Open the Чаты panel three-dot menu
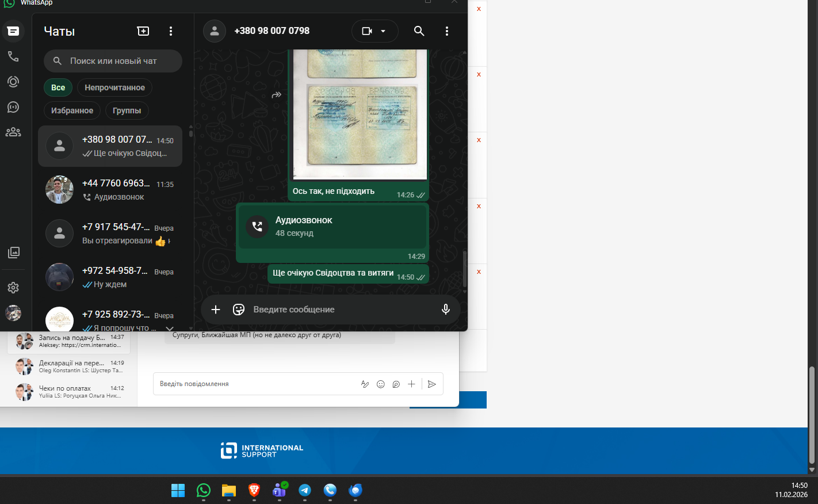This screenshot has width=818, height=504. pos(171,31)
